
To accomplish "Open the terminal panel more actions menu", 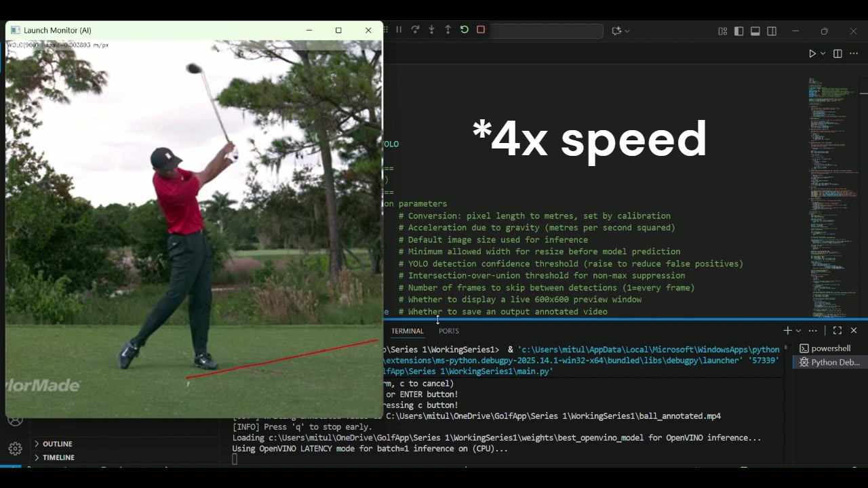I will tap(813, 331).
